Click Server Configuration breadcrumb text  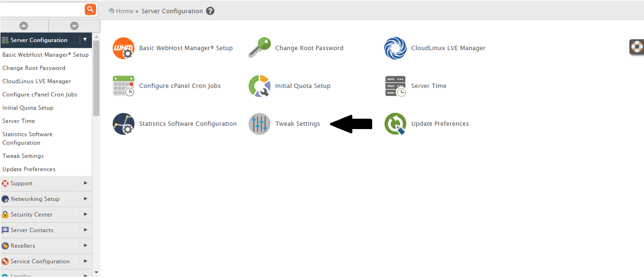pyautogui.click(x=172, y=11)
